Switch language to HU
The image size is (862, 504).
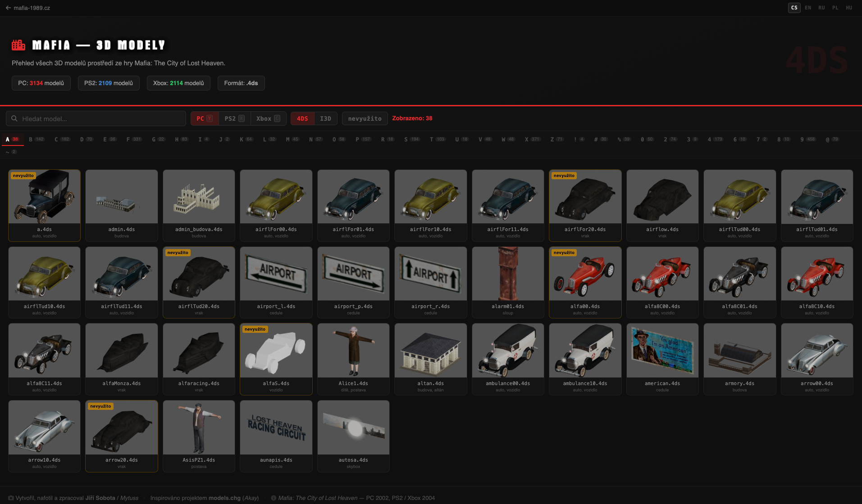(x=849, y=8)
